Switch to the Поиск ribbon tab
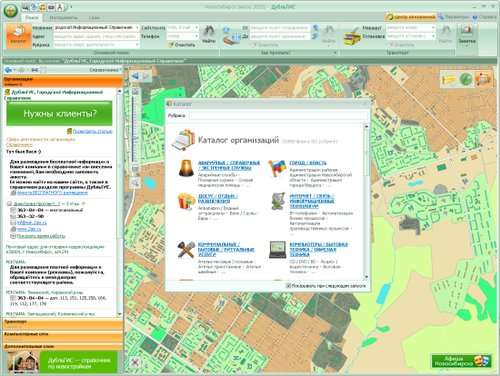This screenshot has width=500, height=376. tap(32, 17)
